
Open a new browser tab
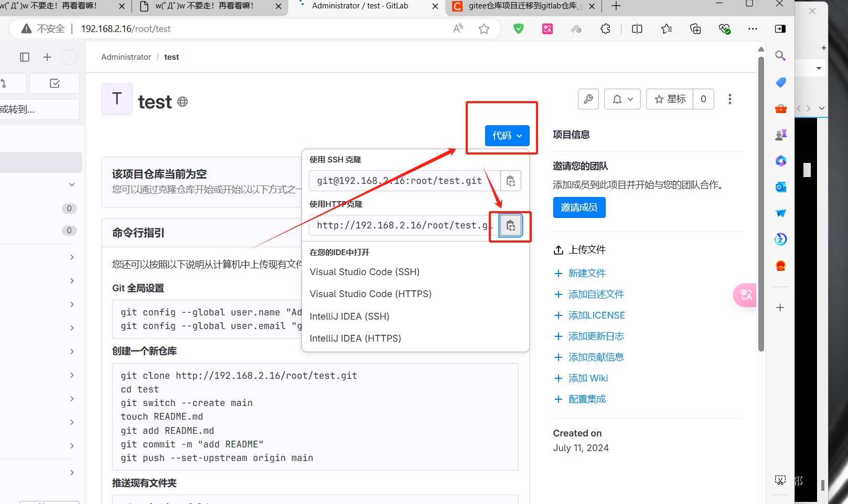(x=616, y=6)
